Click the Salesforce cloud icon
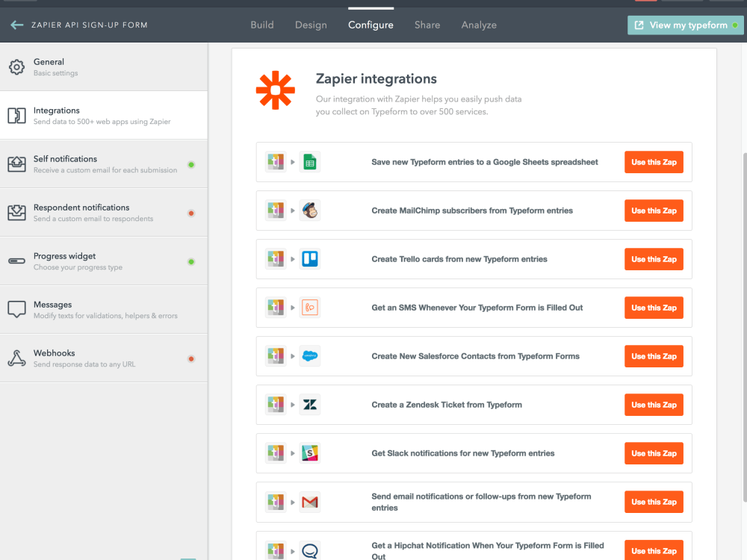 (x=310, y=356)
